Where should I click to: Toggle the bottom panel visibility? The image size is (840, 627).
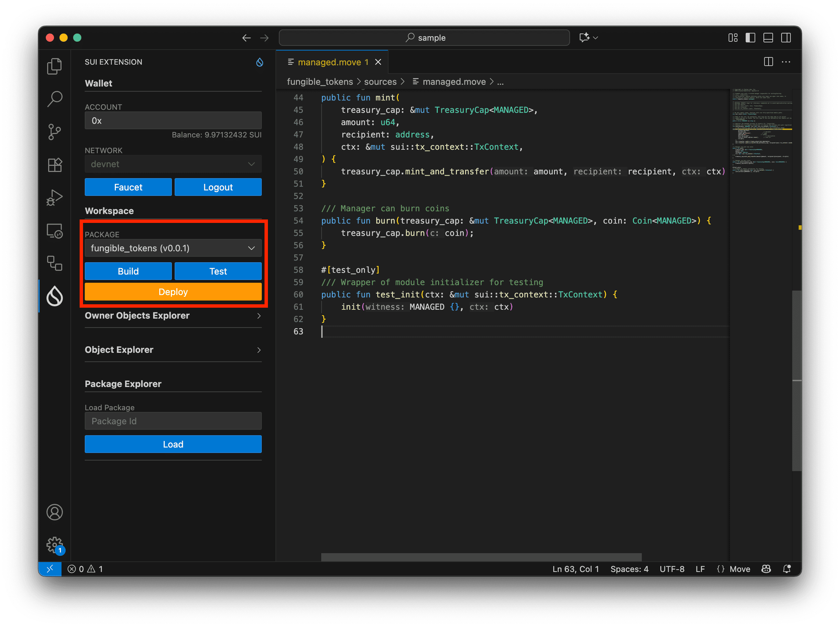768,38
